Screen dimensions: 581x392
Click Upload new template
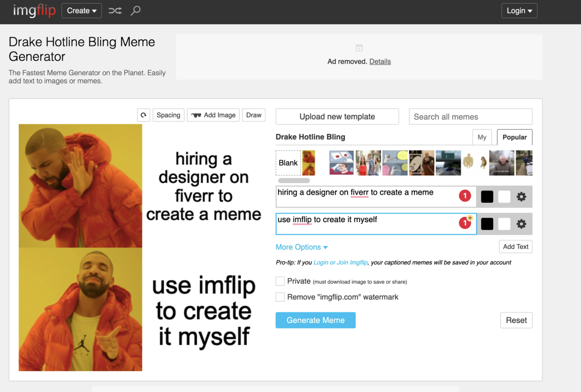[x=337, y=117]
